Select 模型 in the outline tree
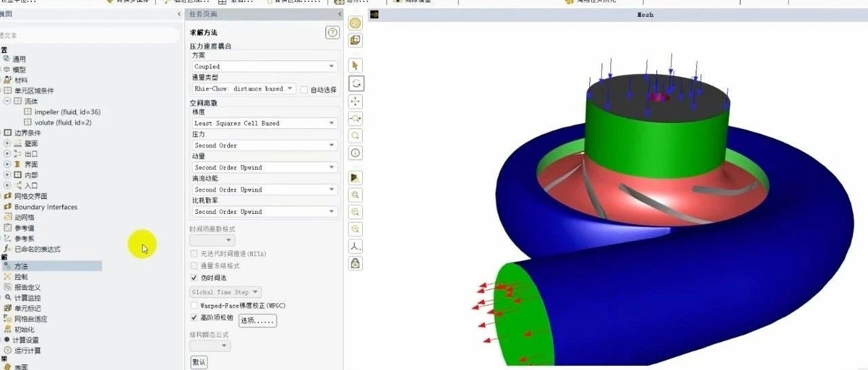The width and height of the screenshot is (868, 370). coord(19,69)
